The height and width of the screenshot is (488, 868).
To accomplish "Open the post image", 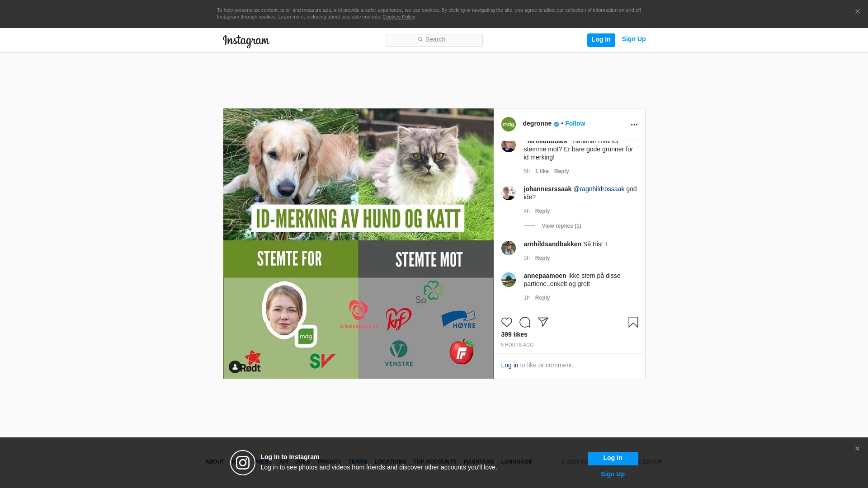I will tap(358, 244).
